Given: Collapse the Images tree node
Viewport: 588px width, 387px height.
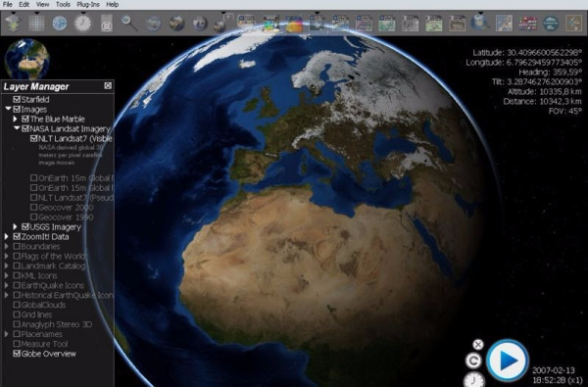Looking at the screenshot, I should coord(8,109).
